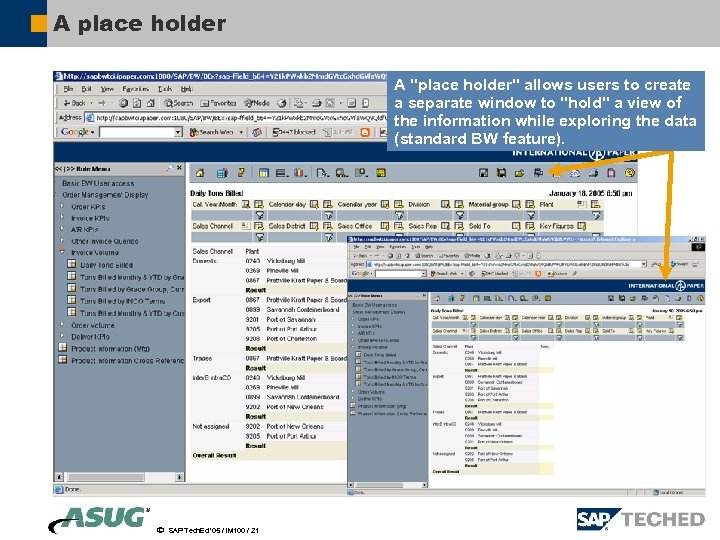Expand the Order KPIs node
This screenshot has height=540, width=720.
[62, 206]
